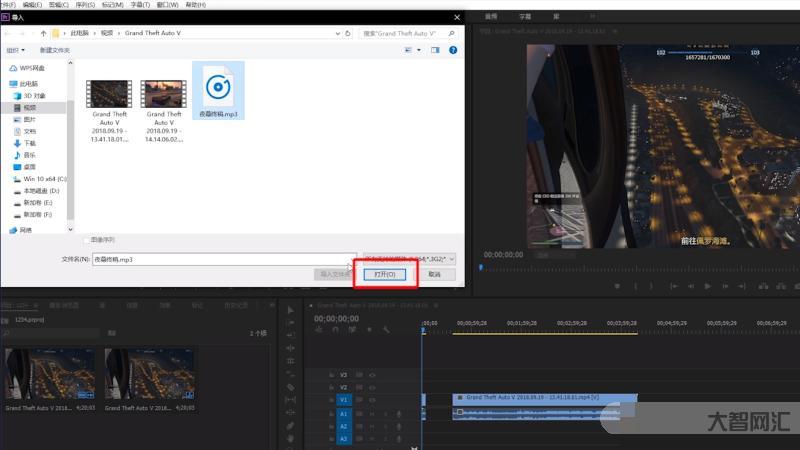The height and width of the screenshot is (450, 800).
Task: Click the 打开(O) open button
Action: [385, 274]
